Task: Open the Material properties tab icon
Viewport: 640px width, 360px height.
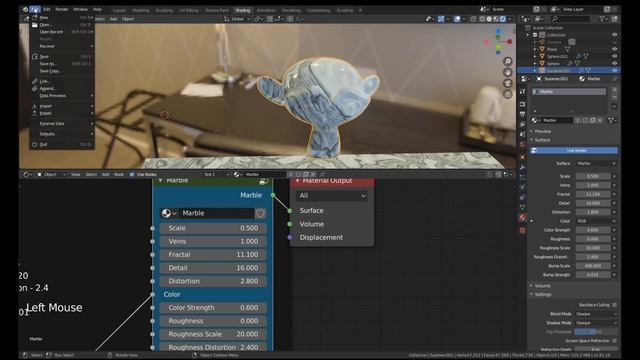Action: (x=522, y=217)
